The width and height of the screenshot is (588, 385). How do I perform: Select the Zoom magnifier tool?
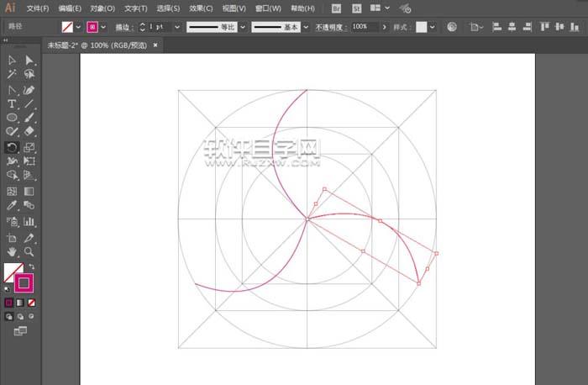point(29,251)
